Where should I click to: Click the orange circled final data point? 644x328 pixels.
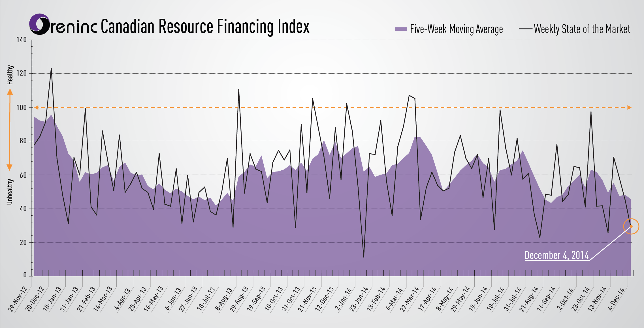click(x=631, y=226)
